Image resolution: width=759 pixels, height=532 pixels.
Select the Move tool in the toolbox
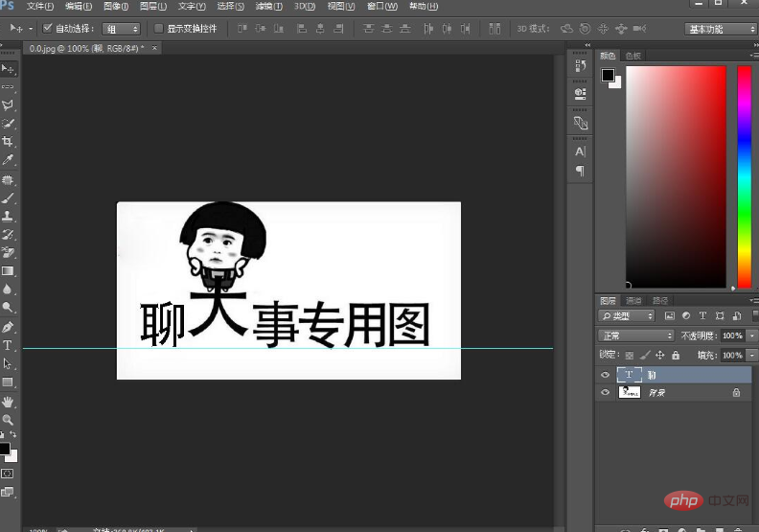[x=8, y=69]
